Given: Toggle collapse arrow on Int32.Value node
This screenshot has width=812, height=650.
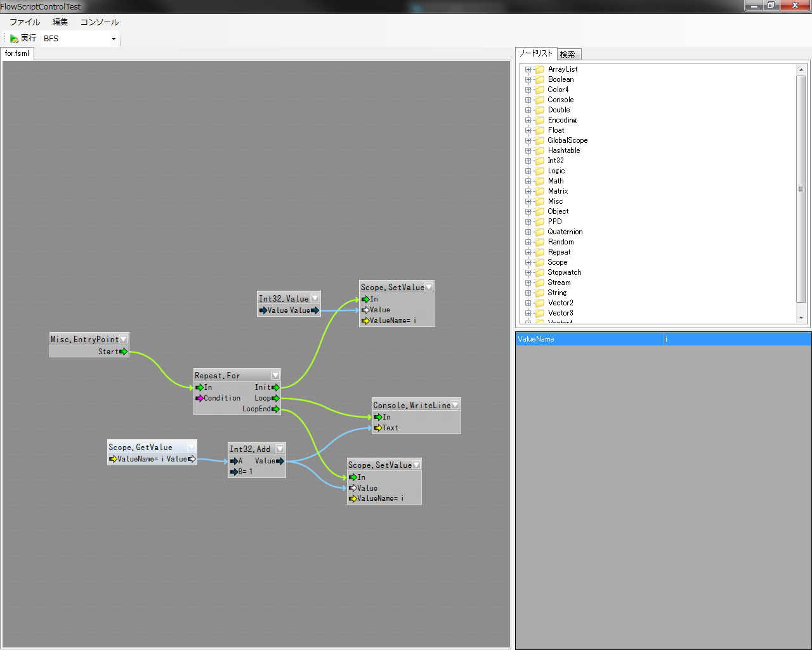Looking at the screenshot, I should pyautogui.click(x=315, y=299).
